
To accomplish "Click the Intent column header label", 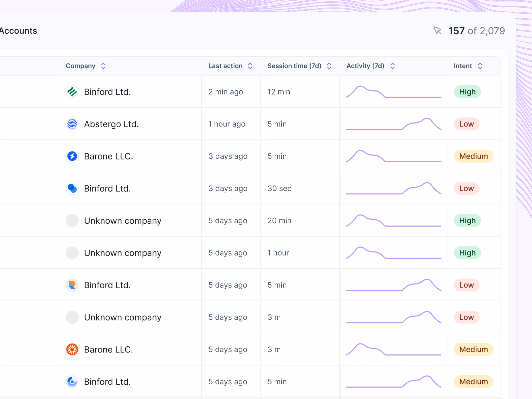I will click(x=463, y=66).
